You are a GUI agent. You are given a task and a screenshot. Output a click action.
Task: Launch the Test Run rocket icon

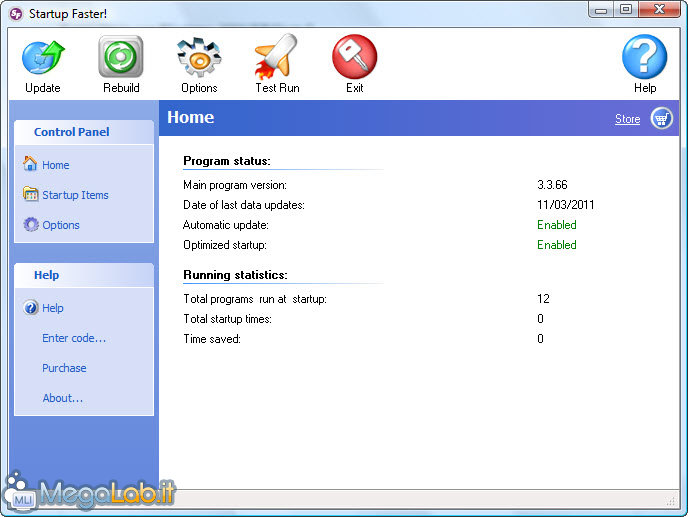(276, 56)
